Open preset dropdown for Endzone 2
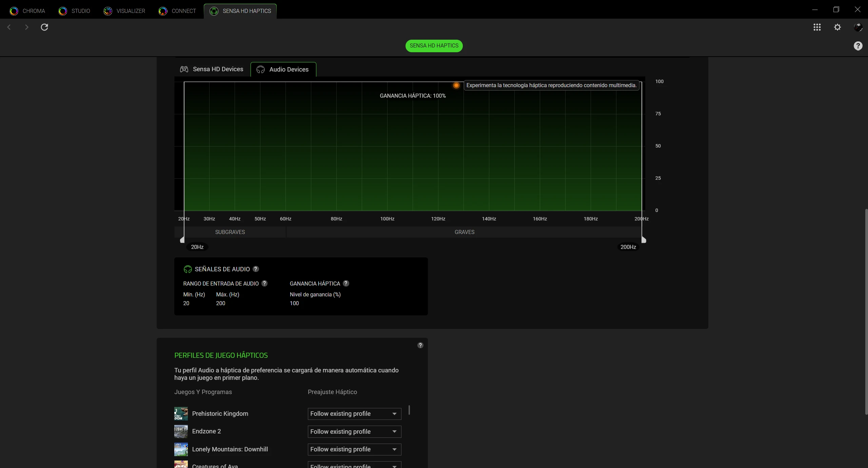 tap(354, 432)
